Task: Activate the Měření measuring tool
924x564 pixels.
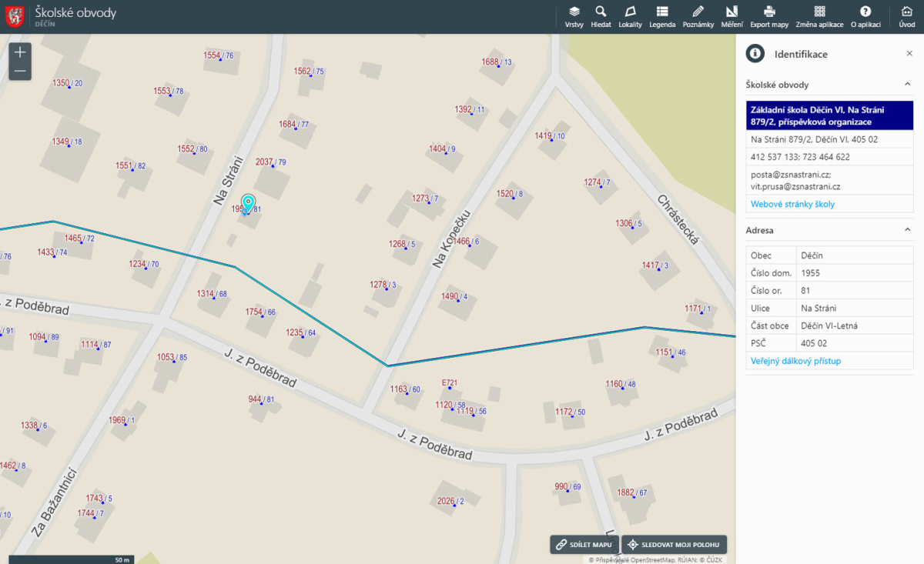Action: click(x=731, y=16)
